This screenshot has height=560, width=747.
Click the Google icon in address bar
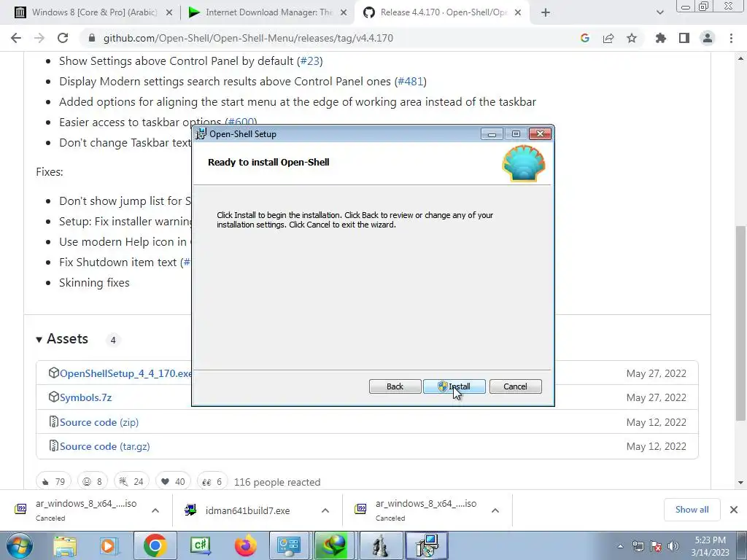(585, 38)
